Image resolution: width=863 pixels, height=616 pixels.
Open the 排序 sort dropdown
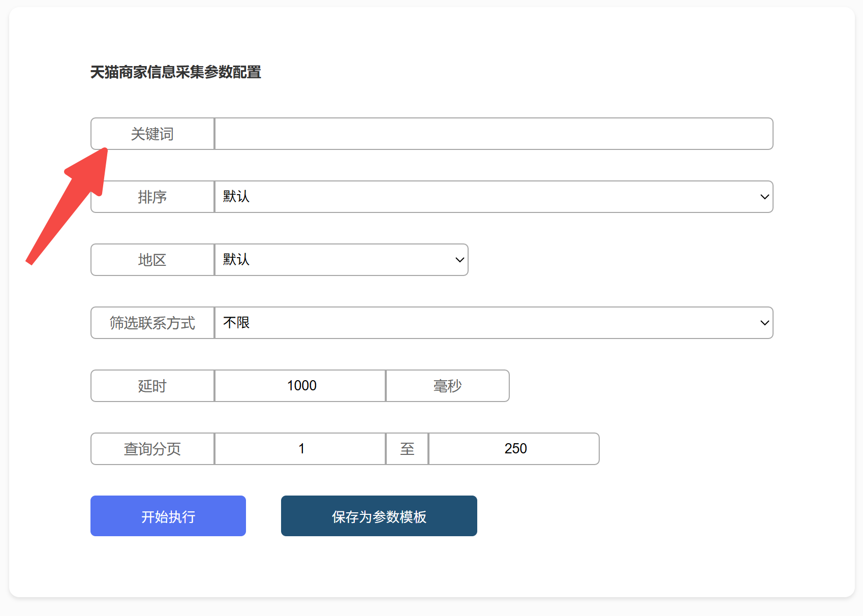click(494, 197)
